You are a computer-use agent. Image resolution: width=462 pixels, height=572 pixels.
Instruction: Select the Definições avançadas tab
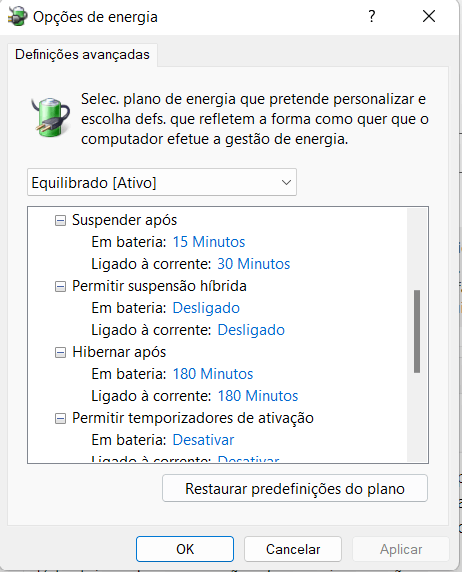point(82,55)
